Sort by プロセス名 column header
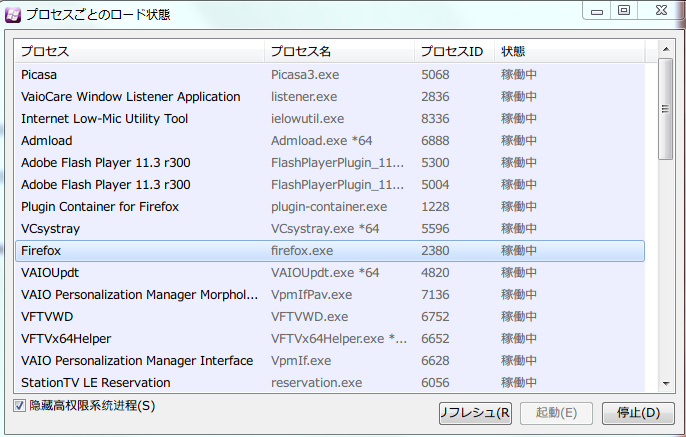Viewport: 686px width, 437px height. (339, 51)
